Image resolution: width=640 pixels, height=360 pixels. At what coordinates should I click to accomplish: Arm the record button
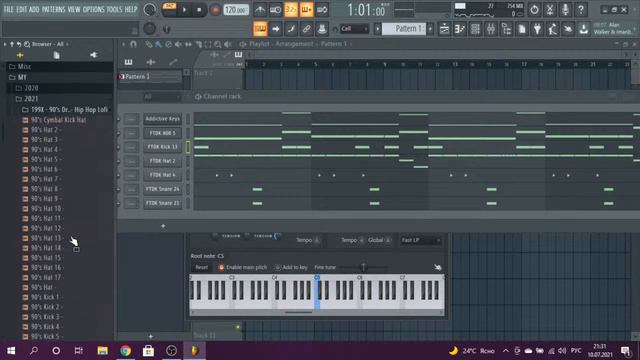pos(215,10)
